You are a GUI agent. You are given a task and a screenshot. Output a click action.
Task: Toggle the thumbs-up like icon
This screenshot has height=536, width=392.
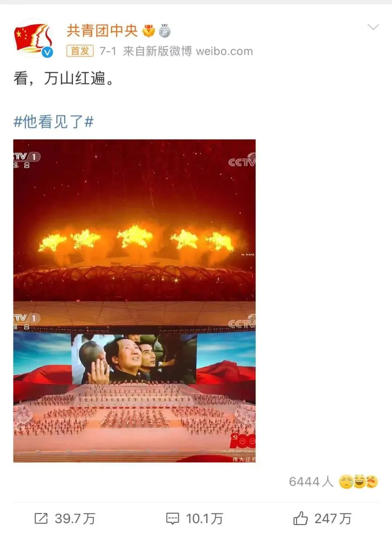301,518
